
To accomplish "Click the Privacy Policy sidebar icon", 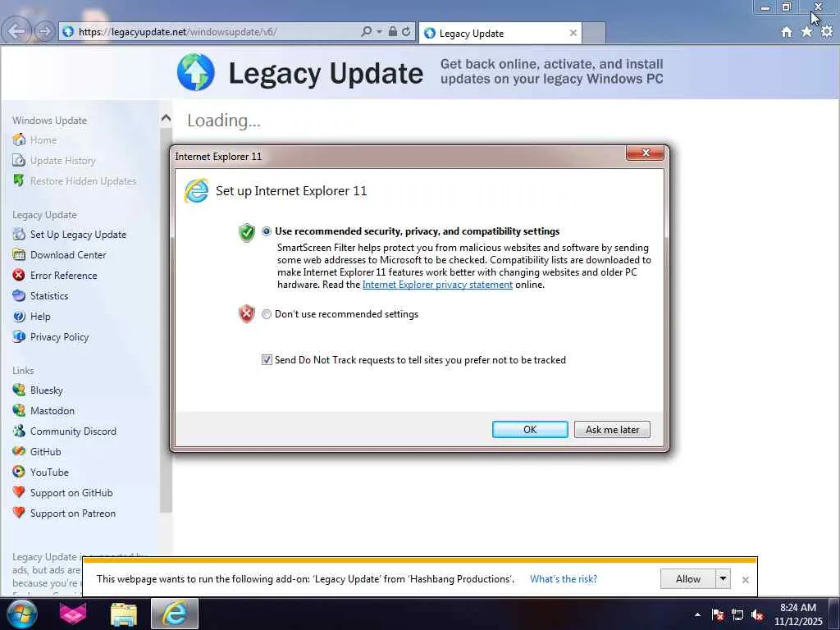I will 19,336.
